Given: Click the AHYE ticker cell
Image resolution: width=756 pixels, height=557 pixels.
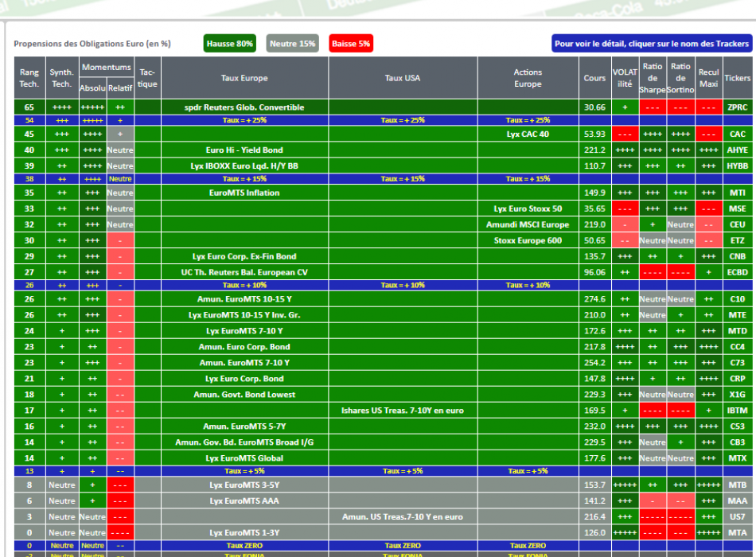Looking at the screenshot, I should click(737, 150).
